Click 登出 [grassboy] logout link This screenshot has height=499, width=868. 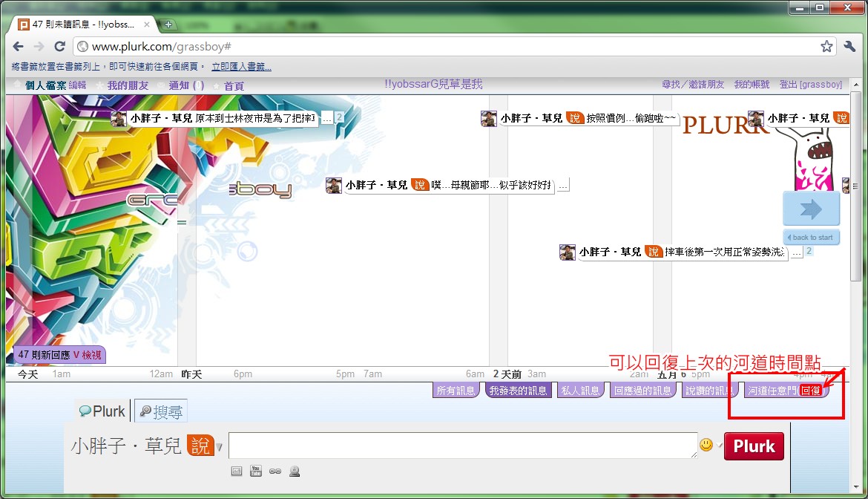(810, 84)
